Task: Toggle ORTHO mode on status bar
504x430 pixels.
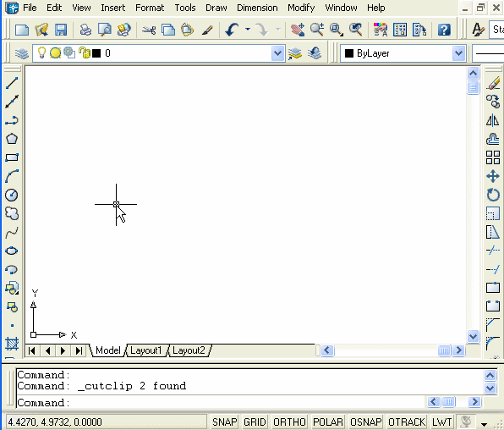Action: pos(289,422)
